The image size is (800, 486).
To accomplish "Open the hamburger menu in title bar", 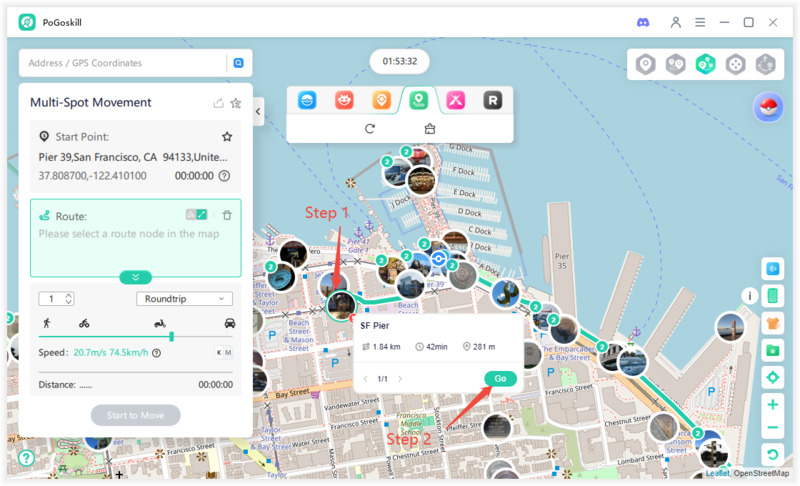I will click(x=700, y=22).
